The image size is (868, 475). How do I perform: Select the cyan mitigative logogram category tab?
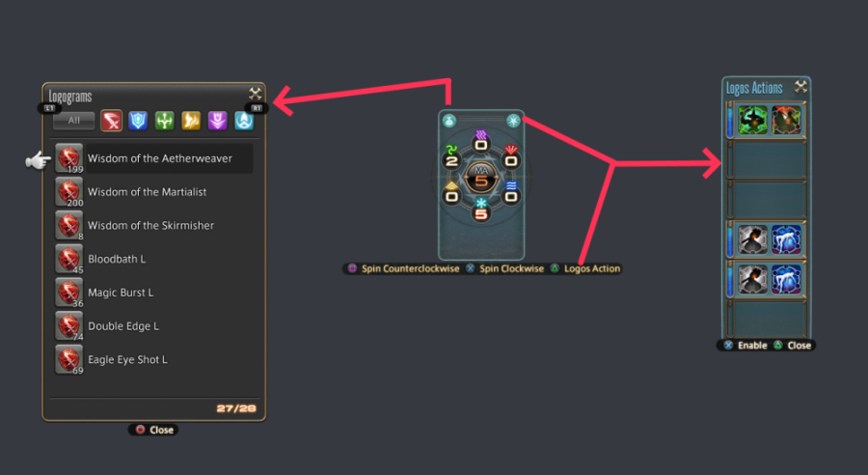click(x=244, y=121)
